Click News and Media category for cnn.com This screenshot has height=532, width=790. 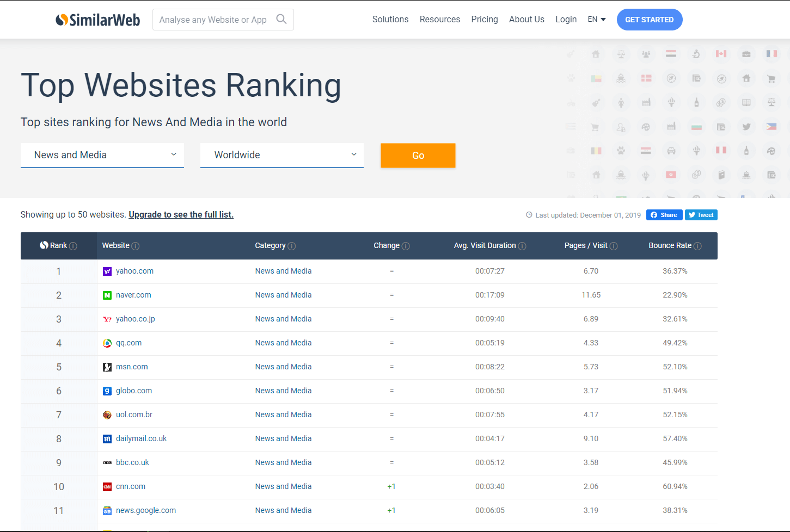(x=283, y=486)
